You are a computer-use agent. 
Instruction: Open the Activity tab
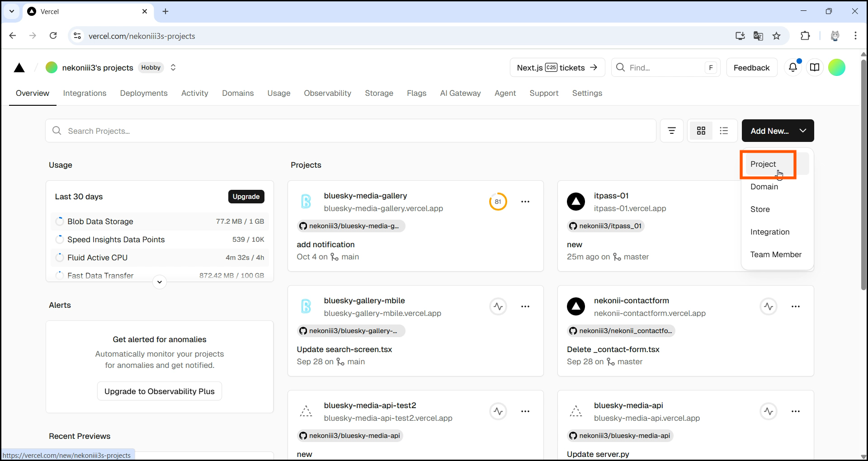click(x=195, y=93)
